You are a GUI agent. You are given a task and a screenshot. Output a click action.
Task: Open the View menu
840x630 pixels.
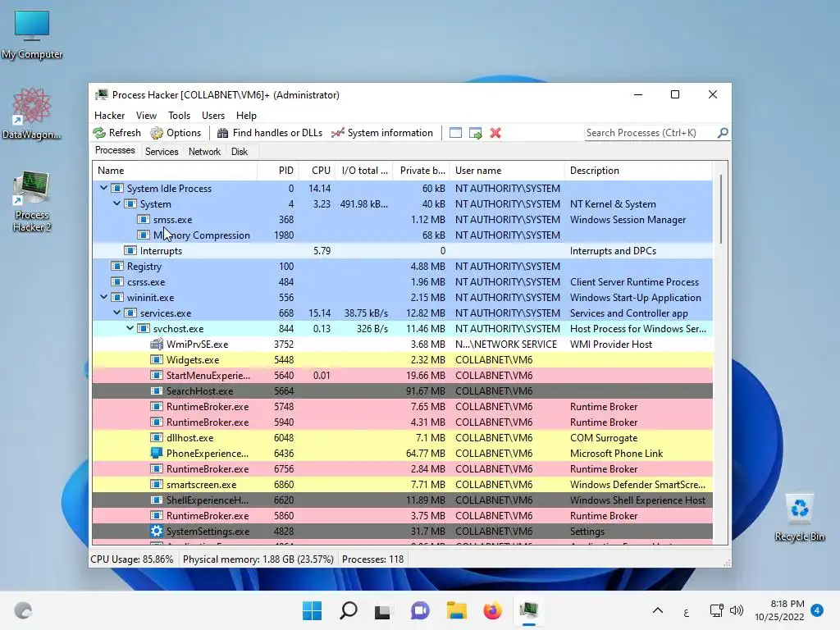pos(146,115)
